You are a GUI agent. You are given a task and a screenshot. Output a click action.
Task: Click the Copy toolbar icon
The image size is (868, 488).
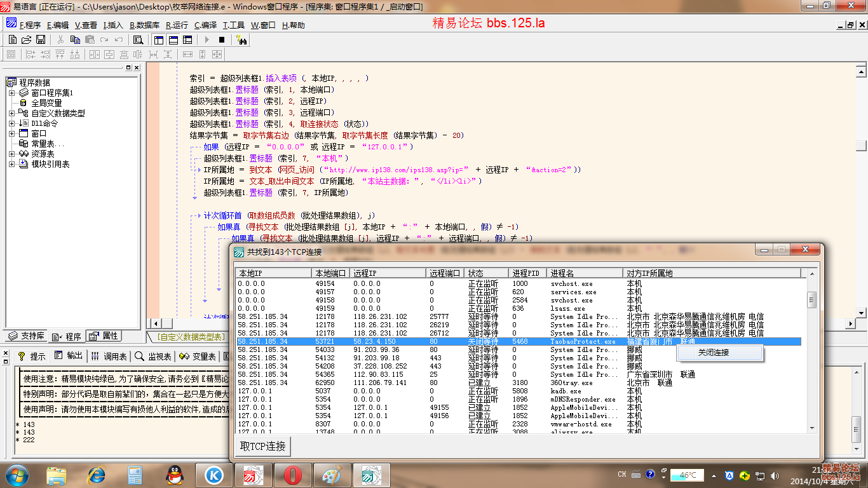tap(75, 39)
